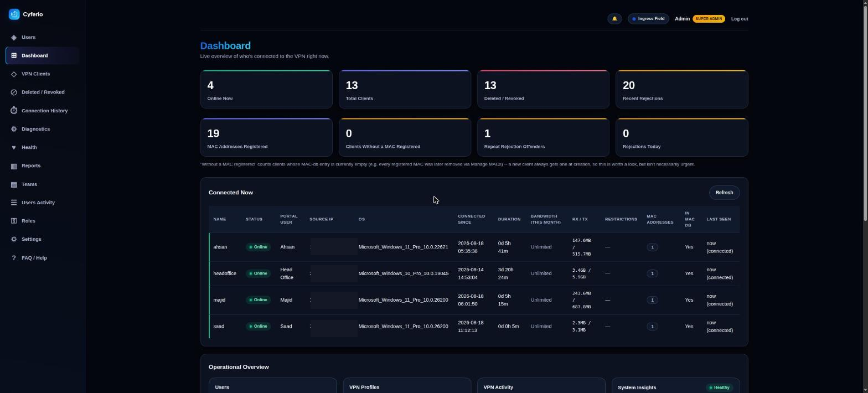Viewport: 868px width, 393px height.
Task: Click the CONNECTED SINCE column header
Action: tap(471, 219)
